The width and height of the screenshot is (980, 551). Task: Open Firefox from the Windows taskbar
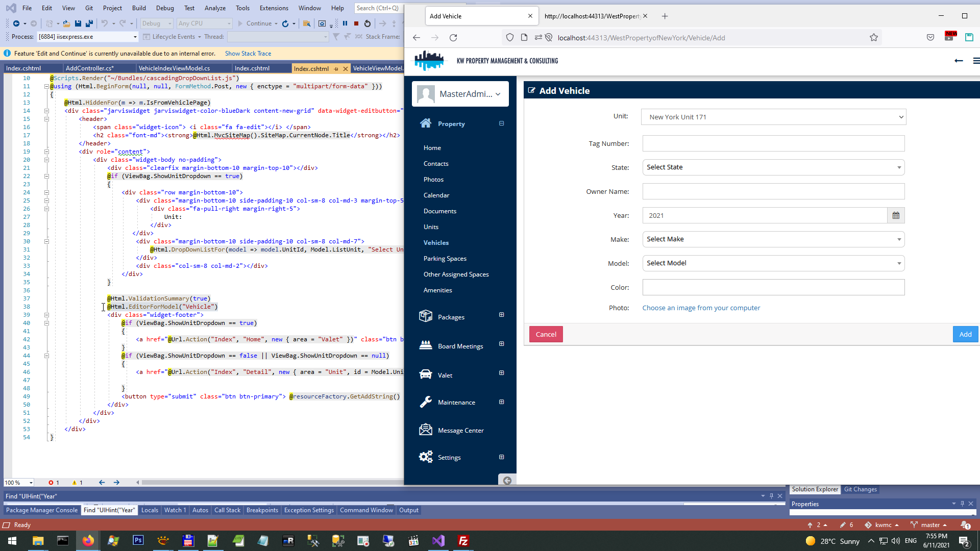tap(88, 541)
